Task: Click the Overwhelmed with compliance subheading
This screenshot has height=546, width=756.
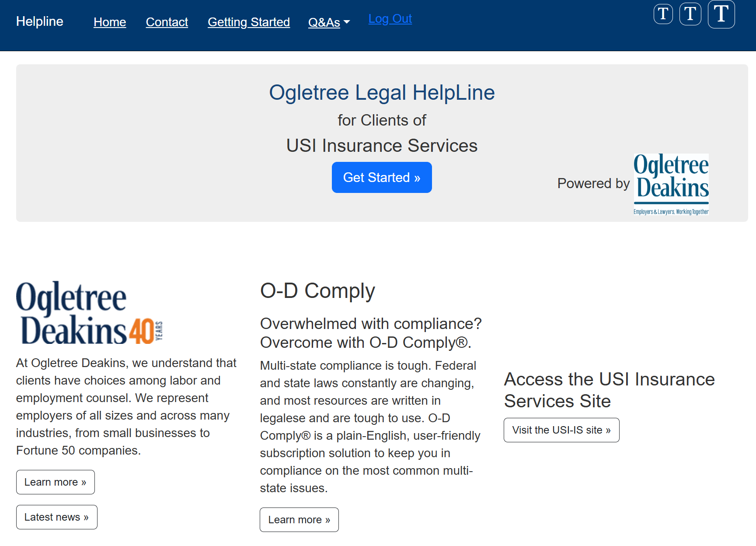Action: click(370, 333)
